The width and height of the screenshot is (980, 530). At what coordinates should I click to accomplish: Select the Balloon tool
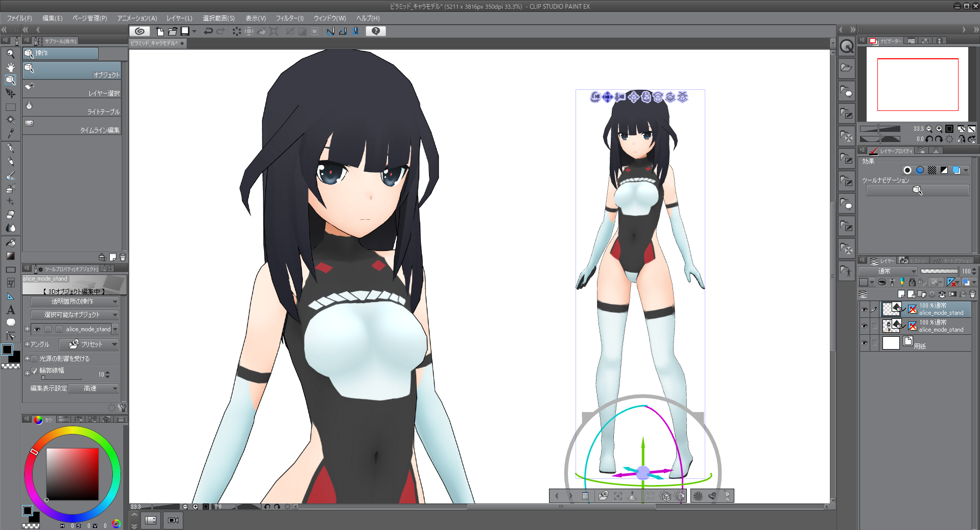point(10,322)
